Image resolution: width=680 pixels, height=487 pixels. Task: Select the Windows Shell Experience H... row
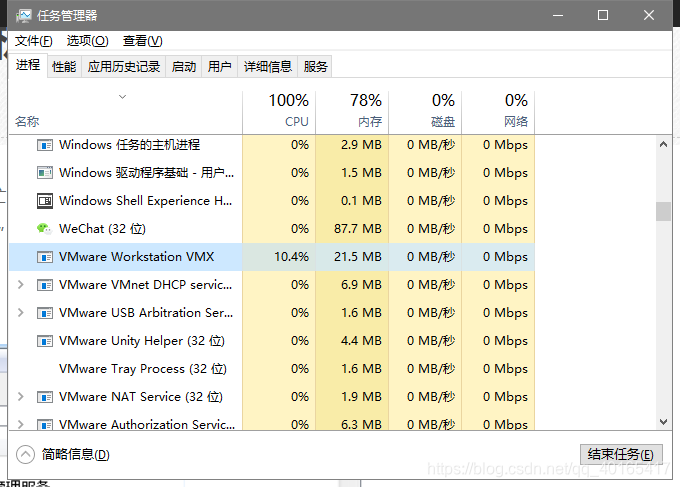click(271, 201)
